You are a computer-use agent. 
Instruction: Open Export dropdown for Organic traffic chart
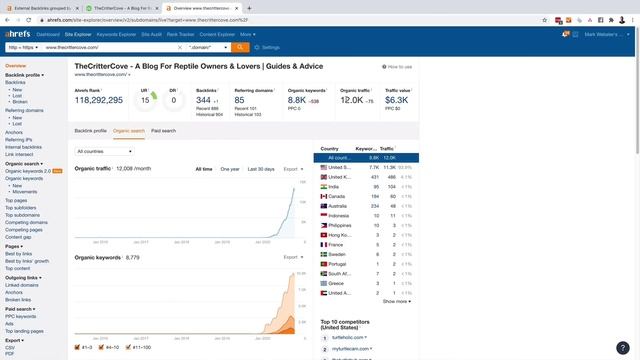[293, 169]
